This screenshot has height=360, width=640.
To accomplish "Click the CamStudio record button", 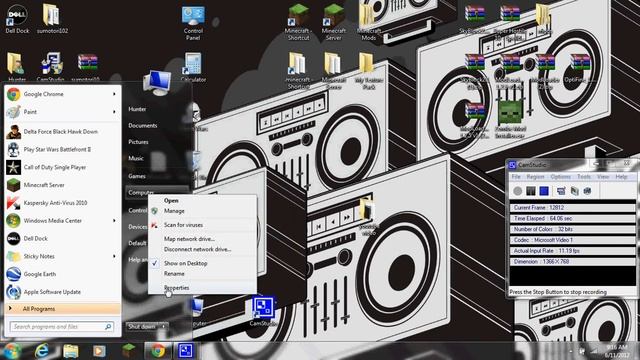I will coord(518,191).
